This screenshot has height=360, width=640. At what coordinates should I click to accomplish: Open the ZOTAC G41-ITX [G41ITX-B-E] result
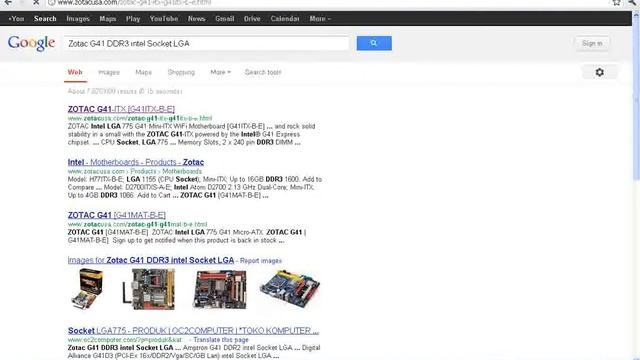pyautogui.click(x=121, y=109)
